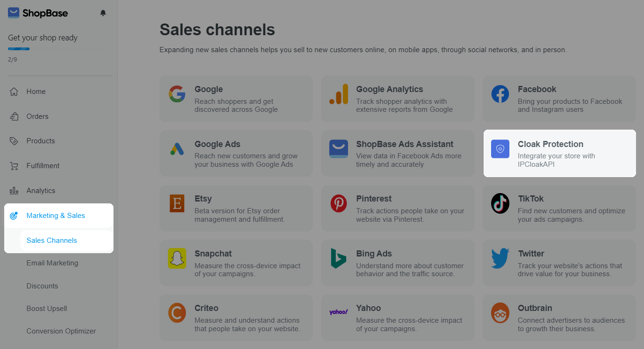
Task: Open Email Marketing in the sidebar
Action: pyautogui.click(x=52, y=263)
